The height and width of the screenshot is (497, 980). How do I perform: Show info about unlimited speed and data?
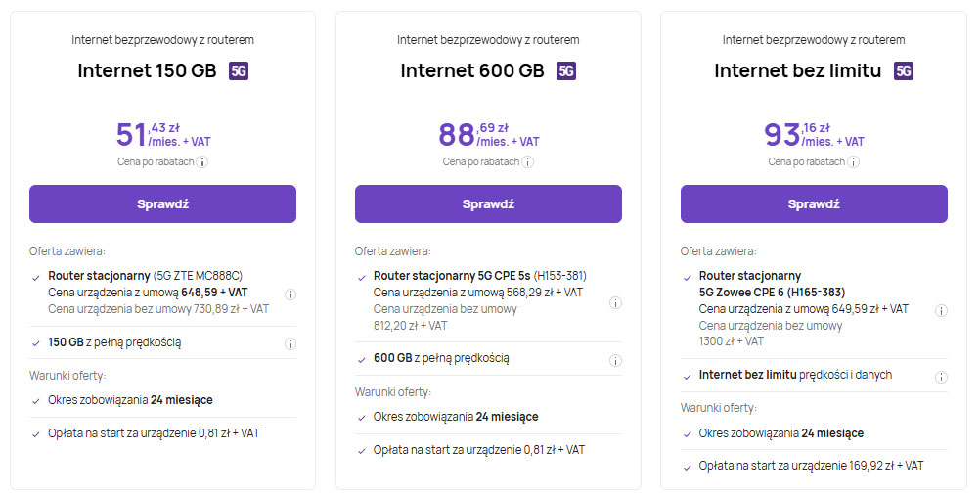point(941,377)
